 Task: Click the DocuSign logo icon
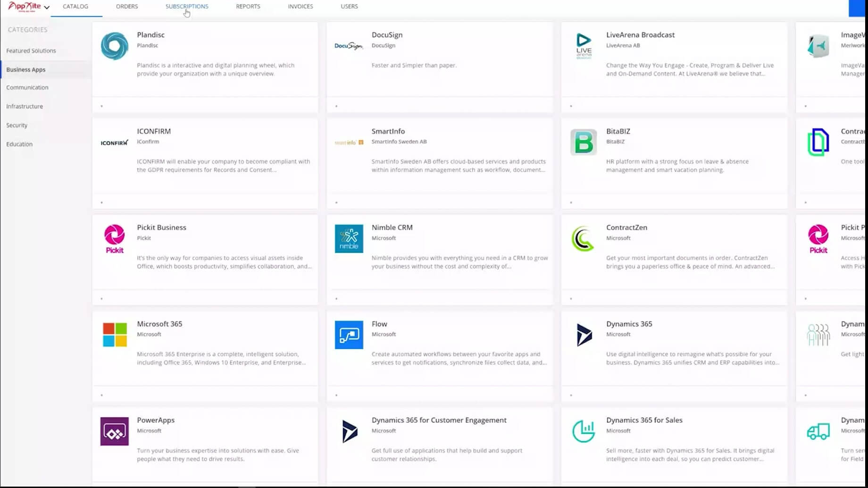point(349,46)
